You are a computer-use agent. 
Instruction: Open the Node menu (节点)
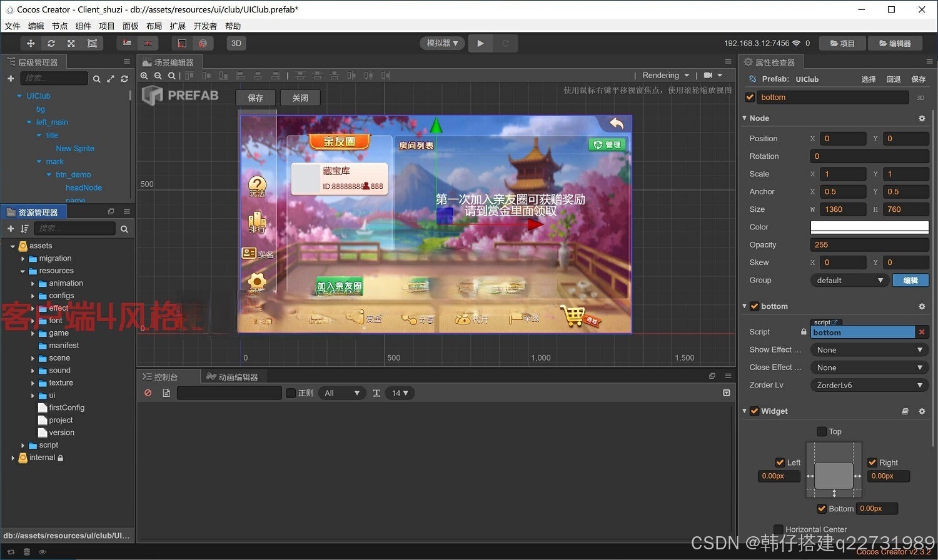59,26
